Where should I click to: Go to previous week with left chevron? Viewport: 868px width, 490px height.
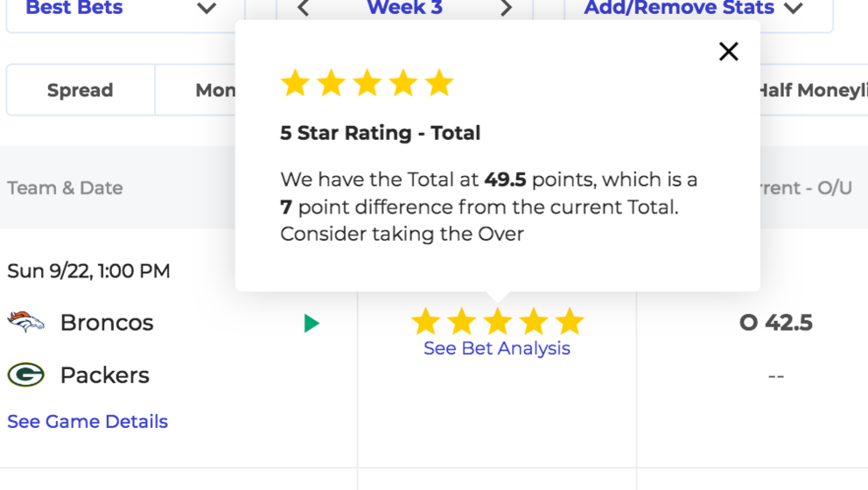[303, 8]
